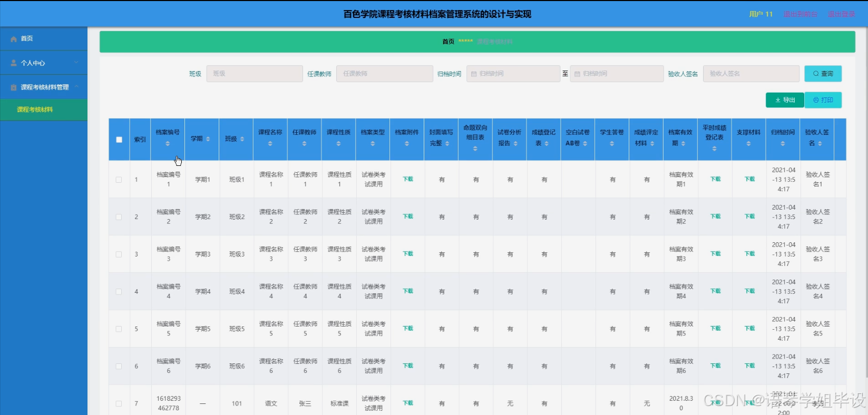Screen dimensions: 868x415
Task: Download 档案附件 for row 1
Action: [408, 179]
